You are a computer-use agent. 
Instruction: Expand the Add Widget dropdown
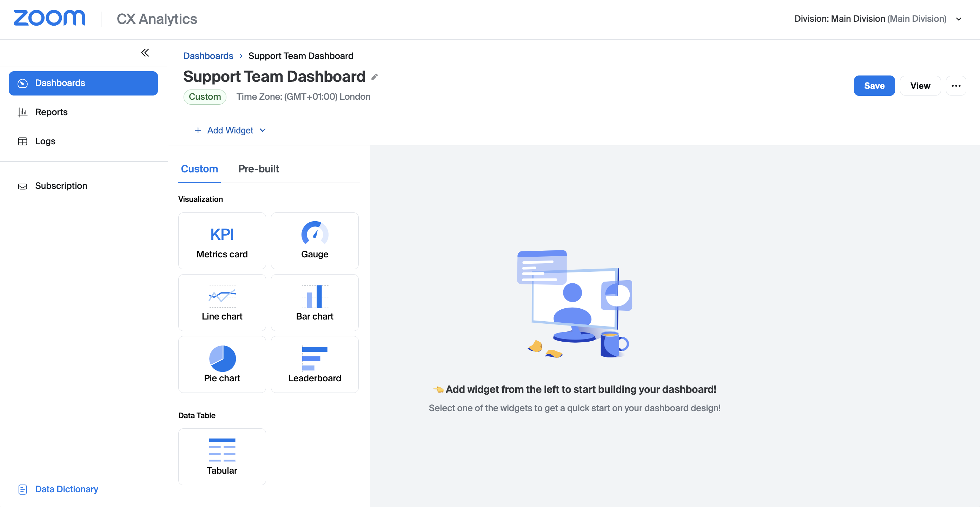coord(230,130)
